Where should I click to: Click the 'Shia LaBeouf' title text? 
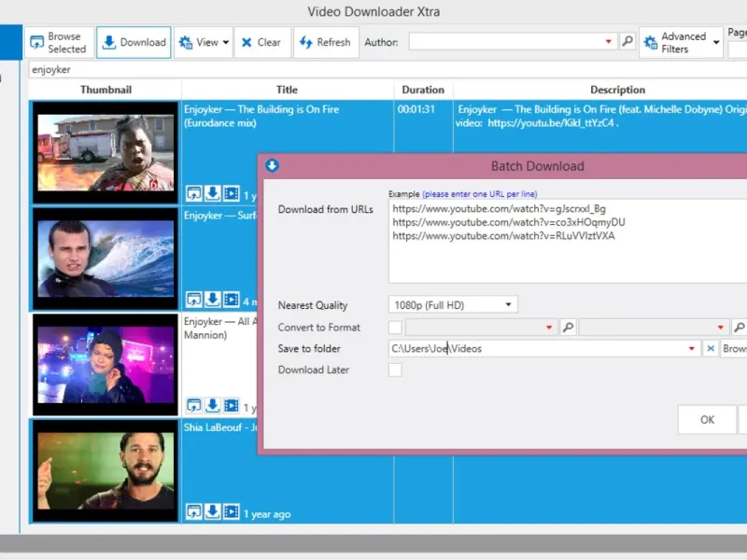tap(213, 427)
